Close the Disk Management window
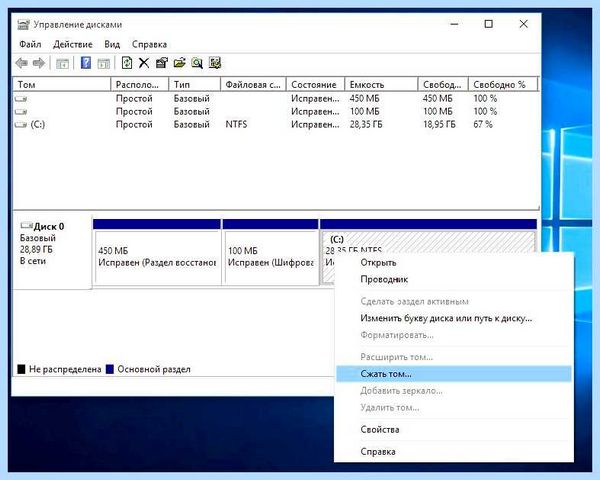The width and height of the screenshot is (600, 480). [523, 24]
